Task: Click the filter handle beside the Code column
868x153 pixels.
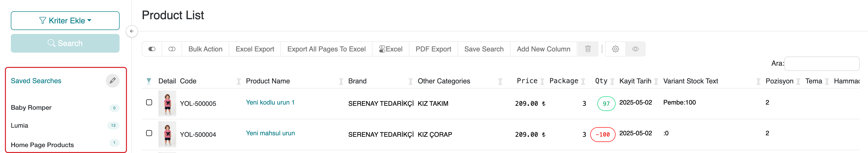Action: (x=239, y=81)
